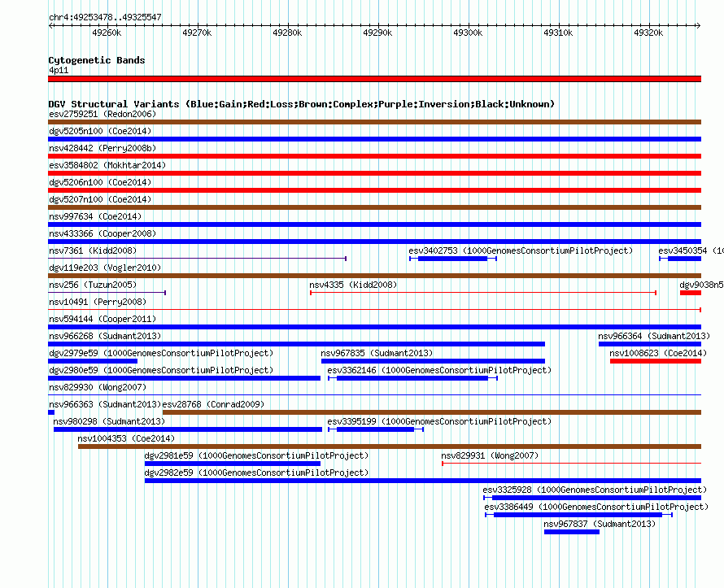Click the esv28768 (Conrad2009) label

[x=213, y=404]
